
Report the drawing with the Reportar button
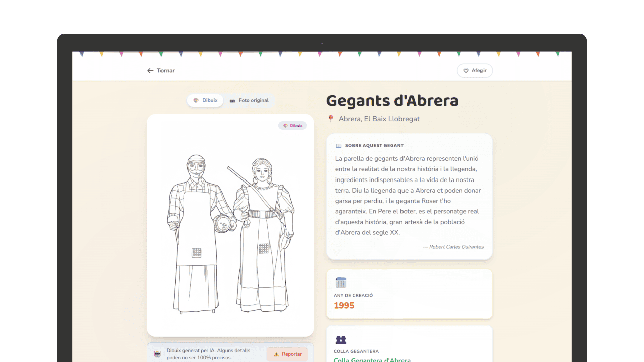tap(287, 354)
